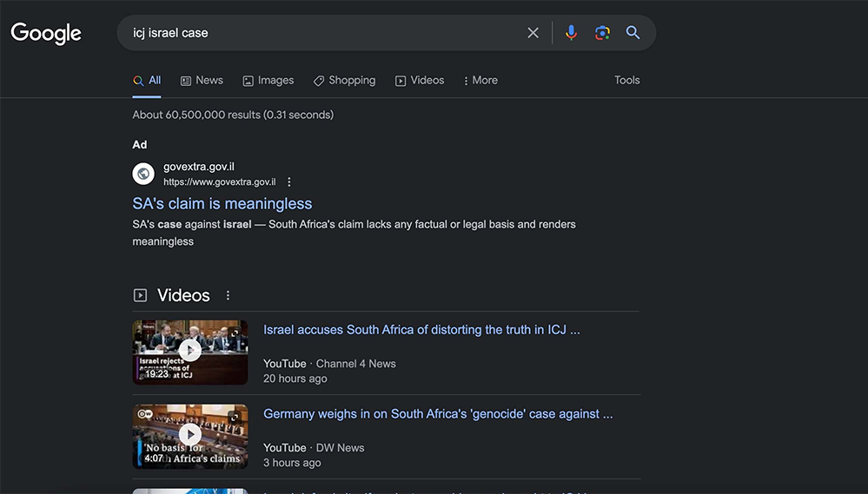
Task: Open the Shopping tab
Action: [x=344, y=81]
